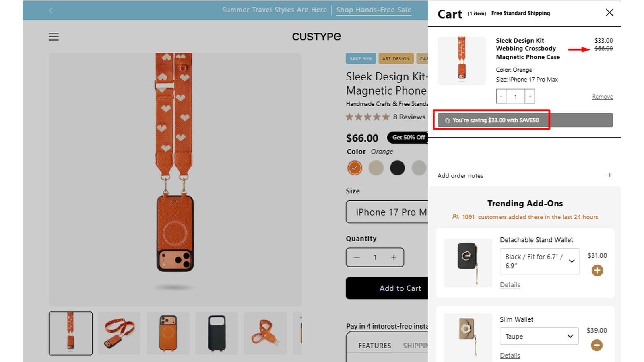Select first thumbnail of strap with case
644x362 pixels.
[70, 333]
